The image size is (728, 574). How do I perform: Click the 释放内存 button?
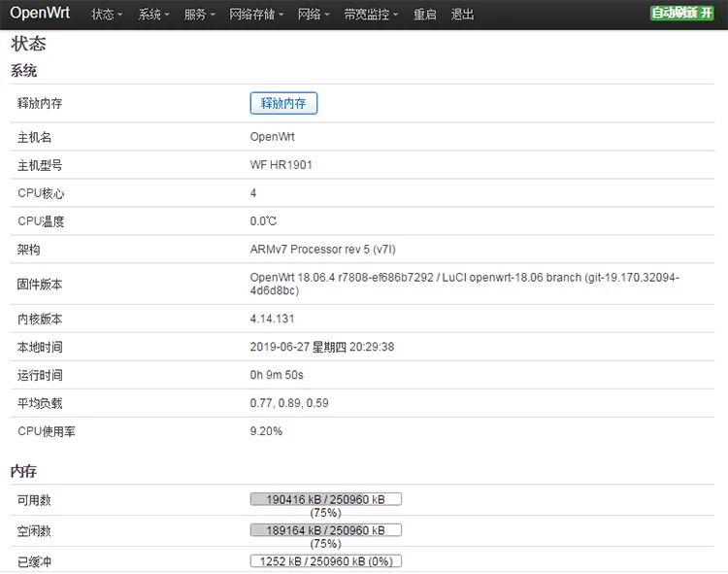(283, 103)
